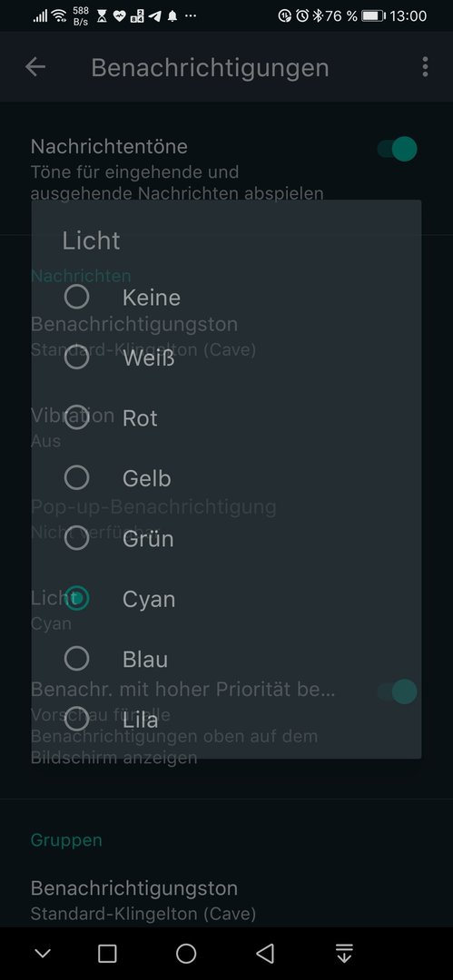The height and width of the screenshot is (980, 453).
Task: Select Rot as light color
Action: (77, 417)
